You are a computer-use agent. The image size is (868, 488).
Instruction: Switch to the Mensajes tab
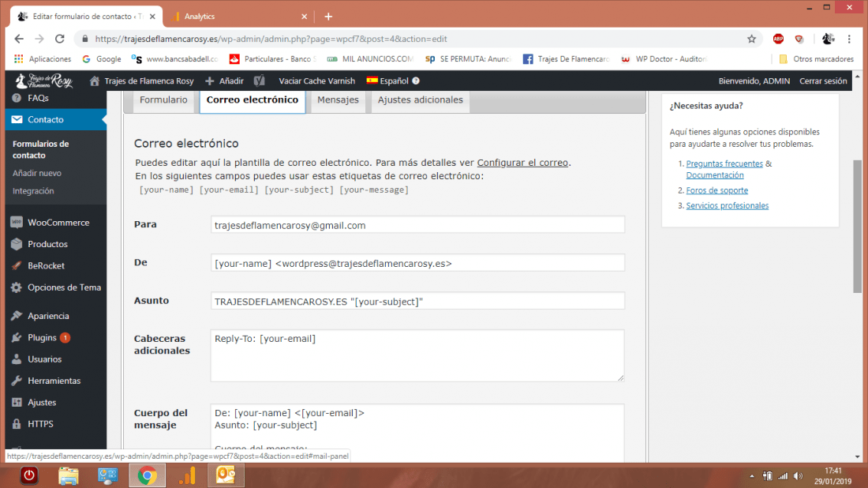click(338, 100)
